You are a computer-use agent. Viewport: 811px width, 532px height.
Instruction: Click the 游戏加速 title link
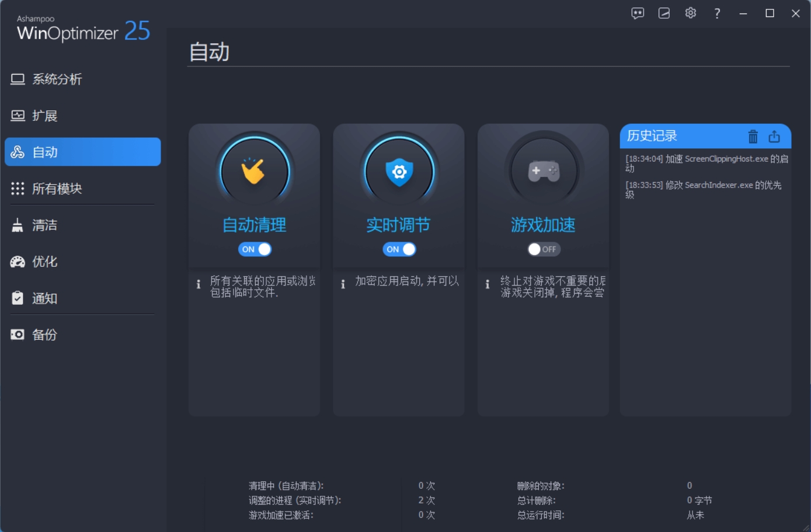click(543, 225)
